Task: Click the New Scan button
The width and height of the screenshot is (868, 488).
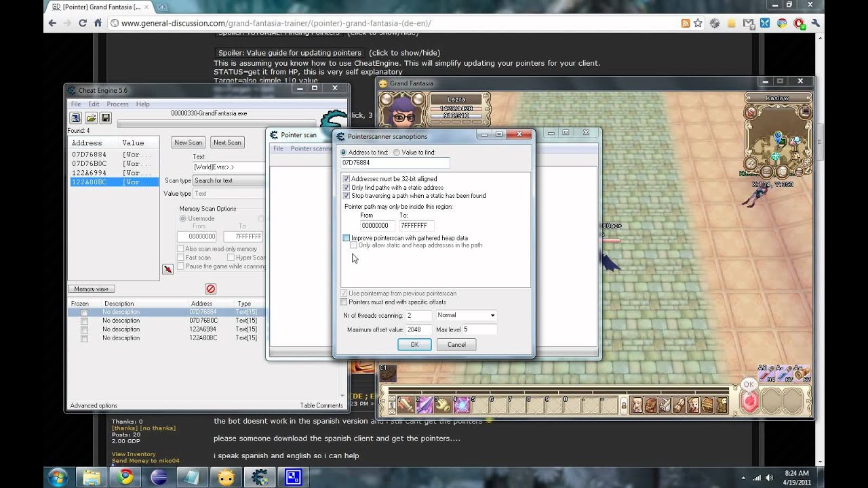Action: point(189,142)
